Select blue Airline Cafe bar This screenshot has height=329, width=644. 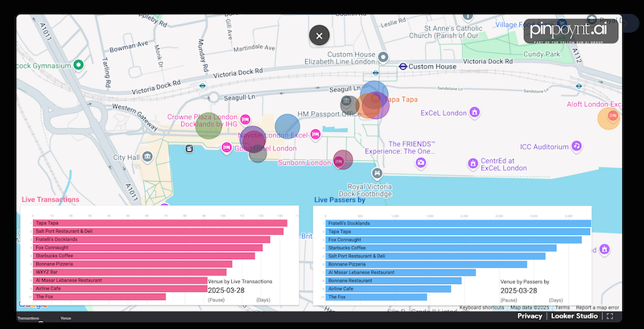tap(388, 289)
